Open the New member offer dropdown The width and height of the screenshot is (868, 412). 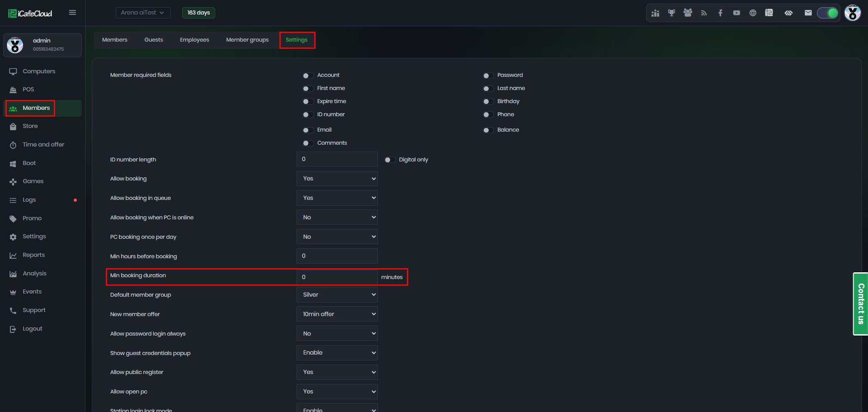337,314
